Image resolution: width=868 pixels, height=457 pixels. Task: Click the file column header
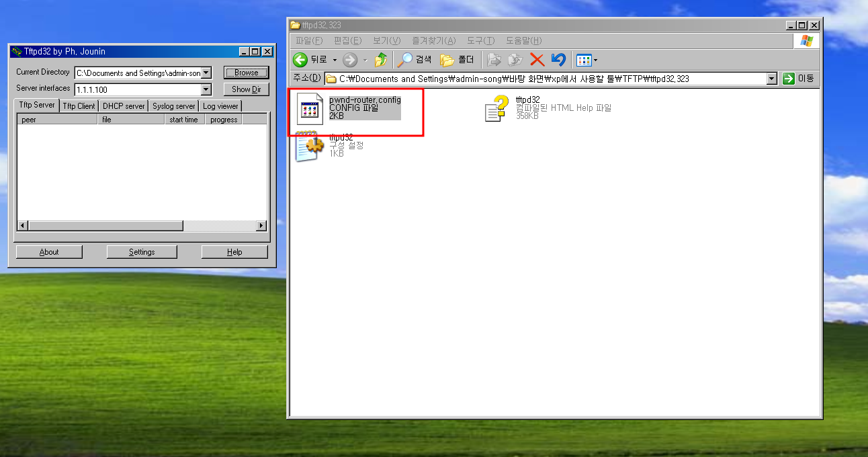point(131,120)
